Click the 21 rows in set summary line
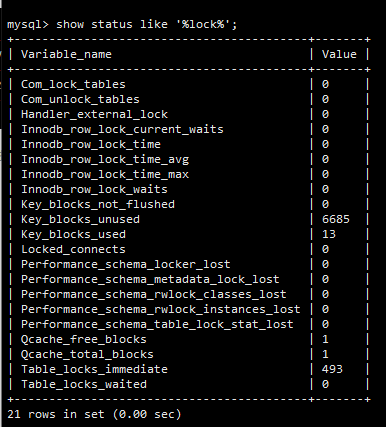Screen dimensions: 386x427 (x=94, y=414)
